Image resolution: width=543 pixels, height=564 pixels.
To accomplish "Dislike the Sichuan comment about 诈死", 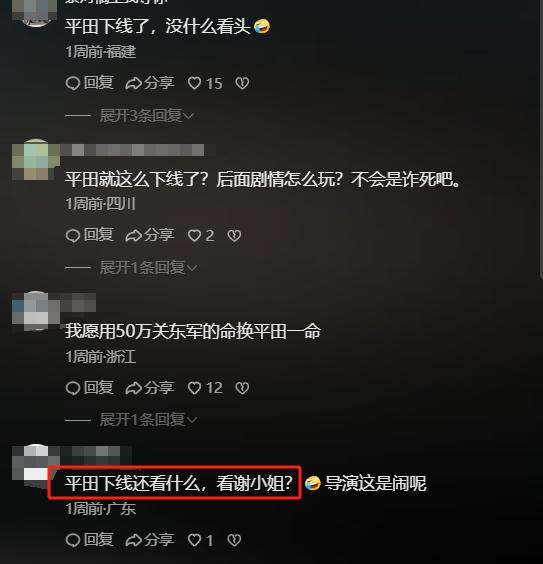I will click(x=234, y=236).
